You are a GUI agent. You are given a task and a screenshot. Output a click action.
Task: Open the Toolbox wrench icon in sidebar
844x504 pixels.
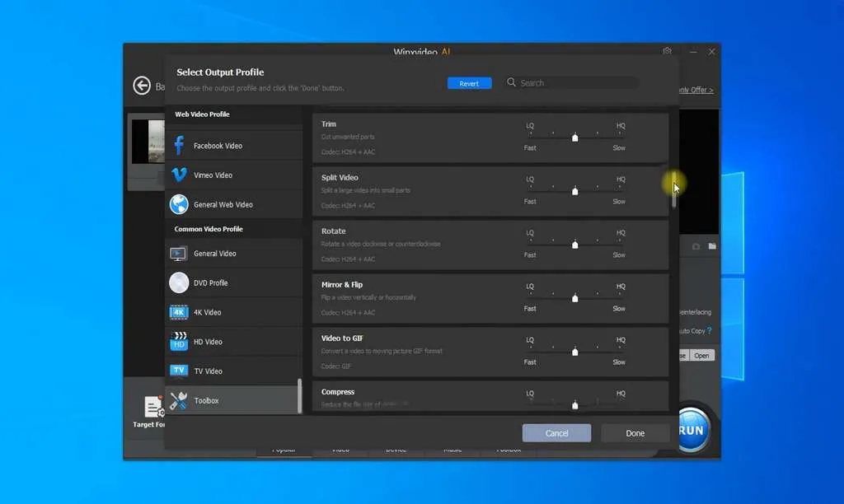177,399
